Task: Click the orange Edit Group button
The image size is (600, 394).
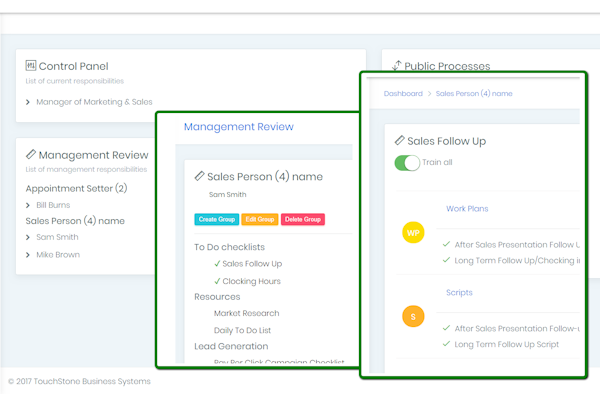Action: coord(260,219)
